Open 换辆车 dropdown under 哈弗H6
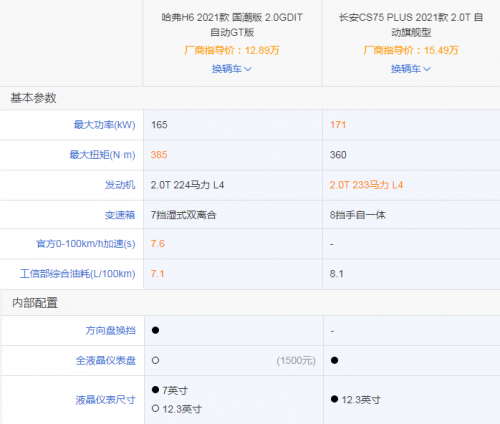This screenshot has width=500, height=424. (x=232, y=69)
